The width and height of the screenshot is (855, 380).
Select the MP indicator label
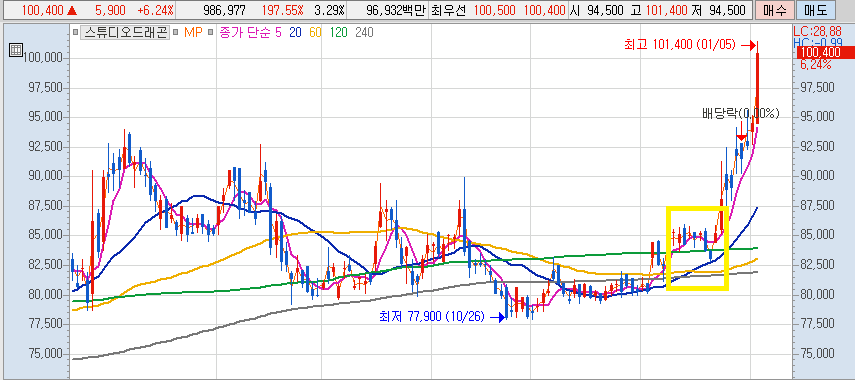coord(192,33)
